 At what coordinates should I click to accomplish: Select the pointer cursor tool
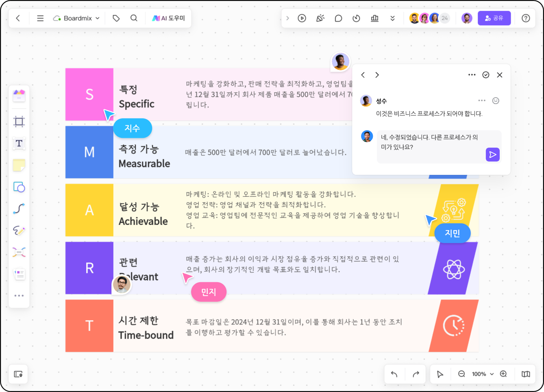click(x=440, y=374)
